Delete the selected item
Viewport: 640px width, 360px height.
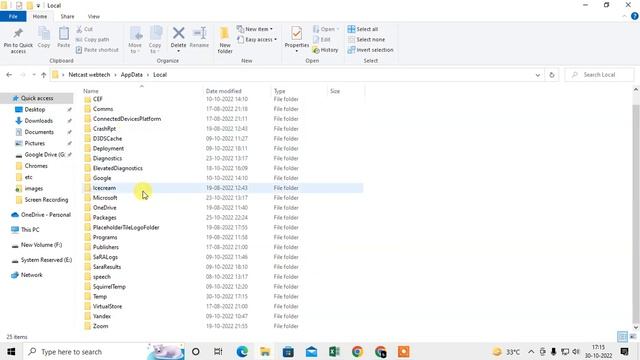click(x=178, y=40)
